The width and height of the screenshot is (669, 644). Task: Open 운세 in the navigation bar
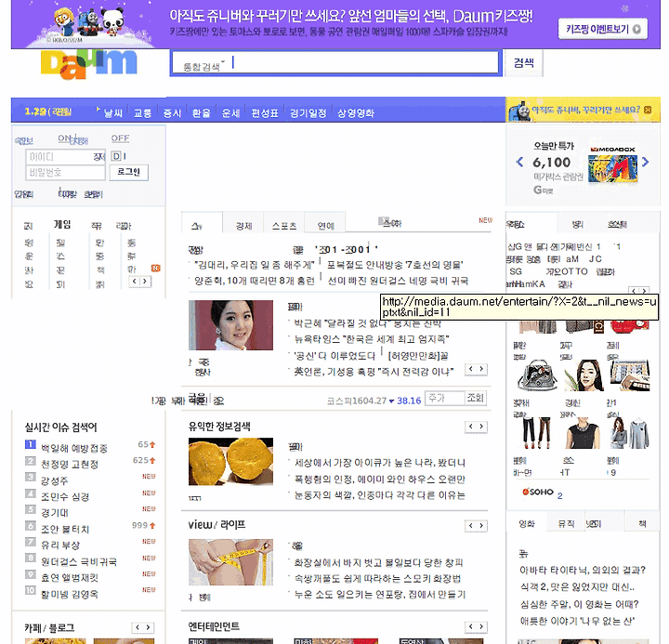pos(230,113)
